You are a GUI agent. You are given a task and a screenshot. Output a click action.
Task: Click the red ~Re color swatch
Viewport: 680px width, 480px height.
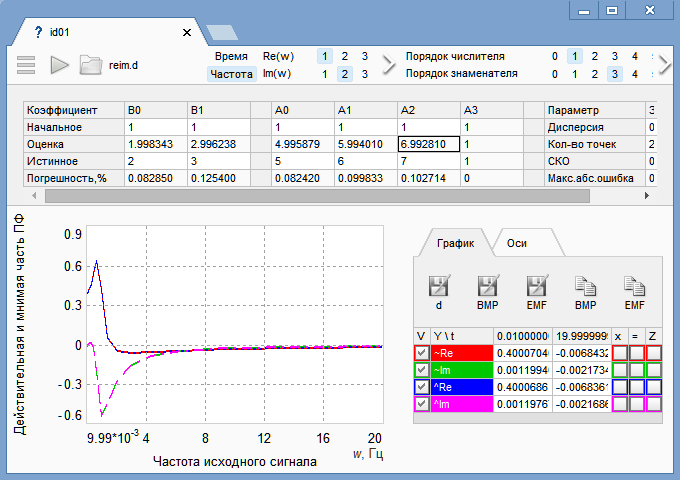pyautogui.click(x=462, y=353)
